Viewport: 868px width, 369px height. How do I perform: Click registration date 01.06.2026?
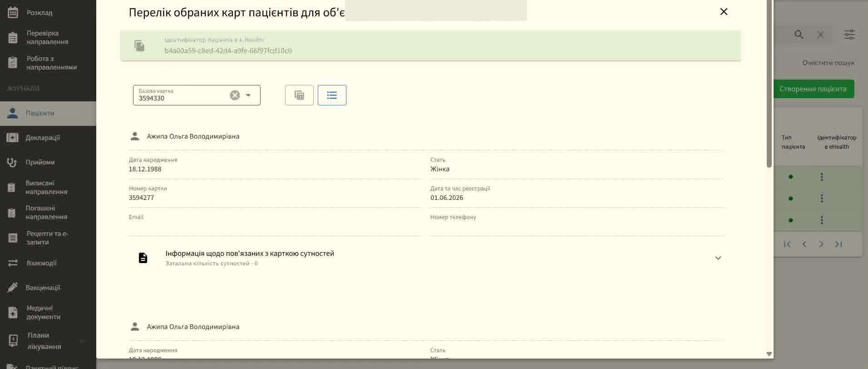447,198
